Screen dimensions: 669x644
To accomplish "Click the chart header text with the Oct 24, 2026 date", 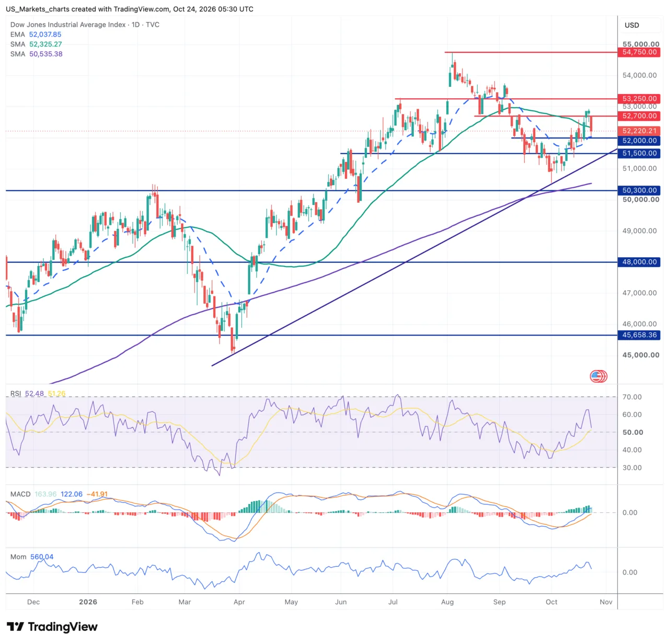I will click(x=130, y=9).
